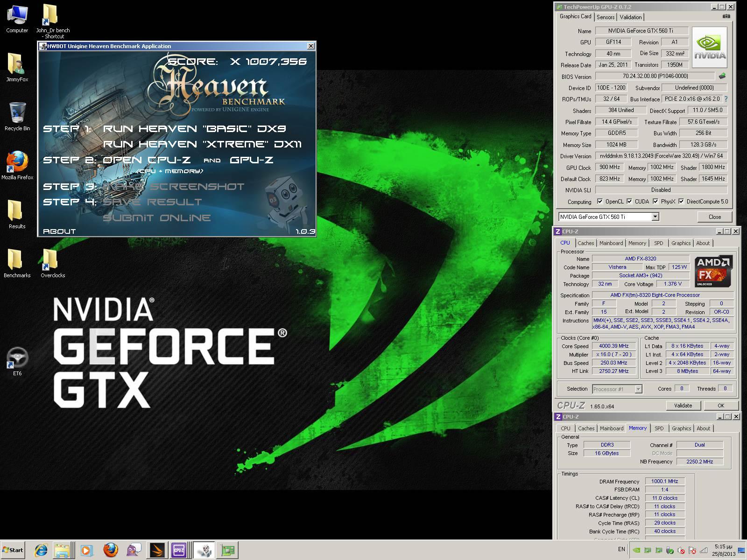
Task: Open Internet Explorer from the taskbar
Action: click(41, 550)
